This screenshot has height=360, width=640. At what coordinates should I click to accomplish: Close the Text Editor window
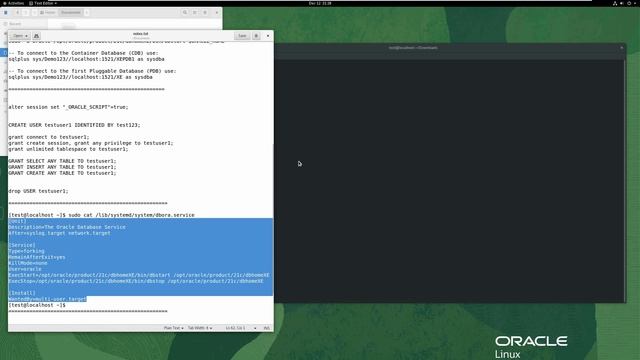click(x=268, y=36)
